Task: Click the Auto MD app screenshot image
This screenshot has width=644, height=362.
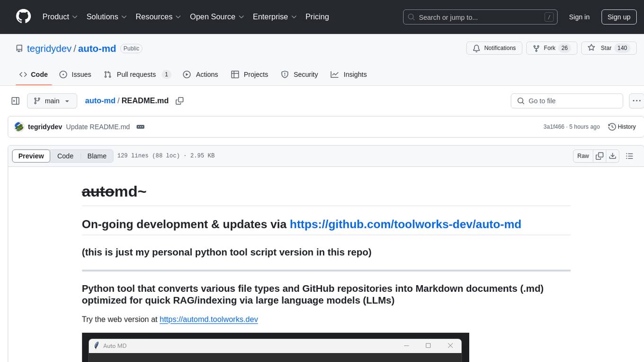Action: tap(276, 347)
